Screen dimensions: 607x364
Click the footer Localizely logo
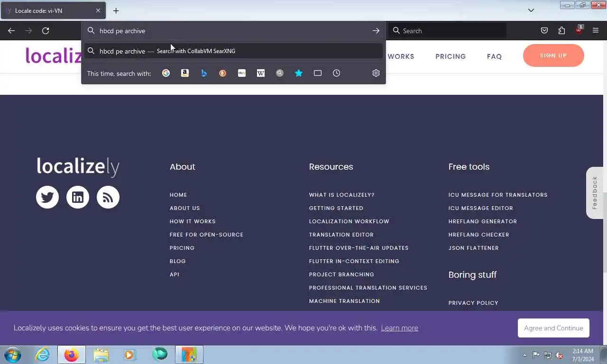pos(78,167)
